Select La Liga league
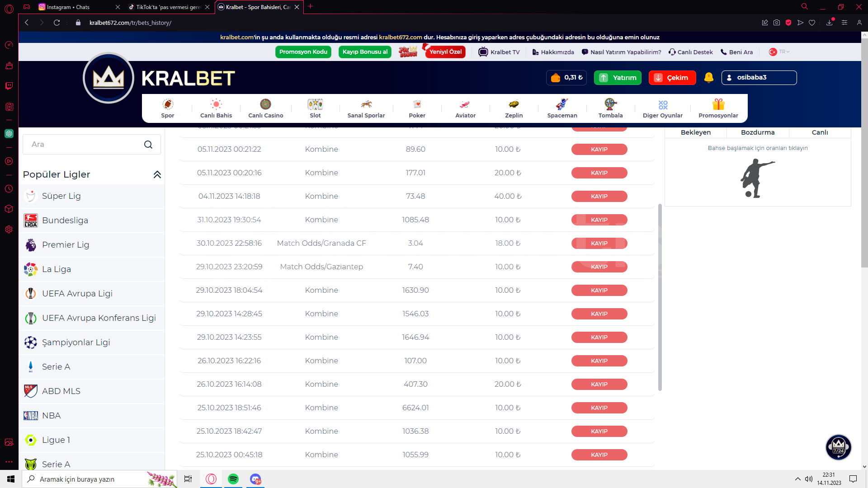 pyautogui.click(x=92, y=269)
